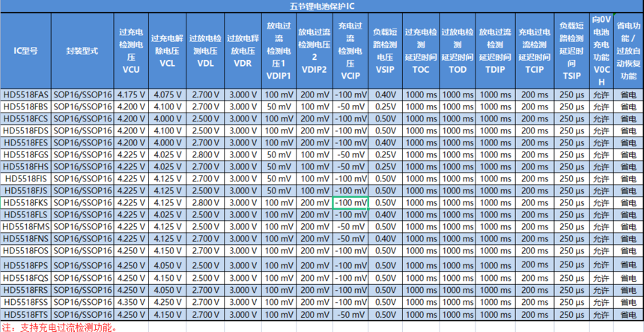This screenshot has width=644, height=332.
Task: Select the VCL column header
Action: (168, 51)
